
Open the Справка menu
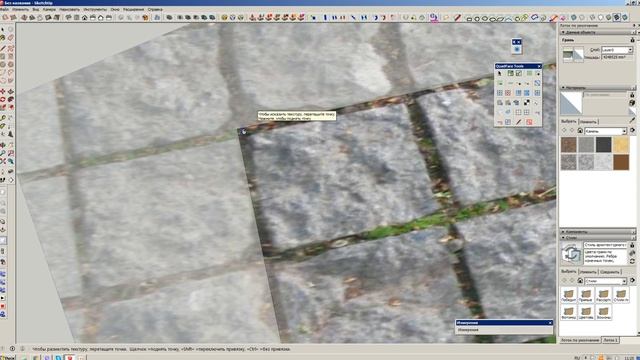coord(155,9)
